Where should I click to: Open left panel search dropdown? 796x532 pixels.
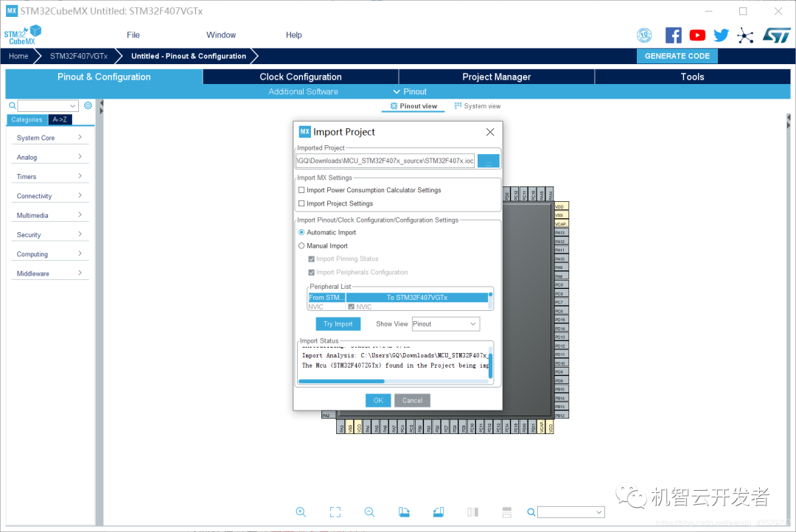[72, 105]
